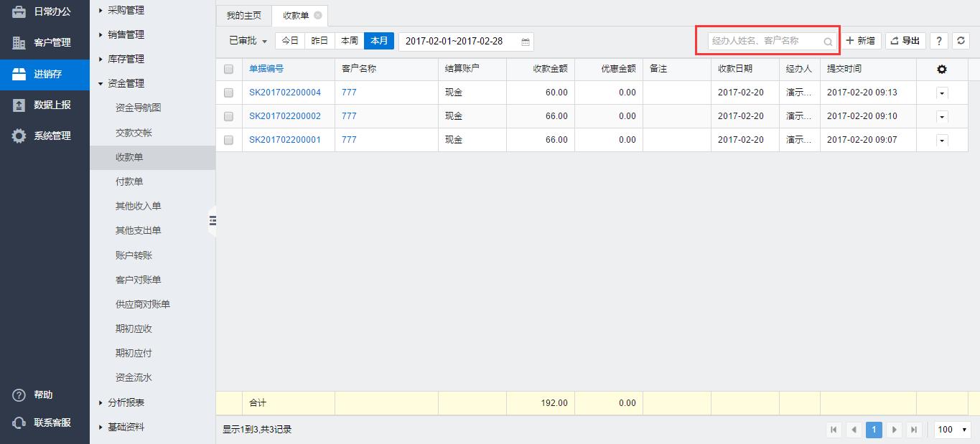Click the 新增 button
The width and height of the screenshot is (980, 444).
point(861,41)
